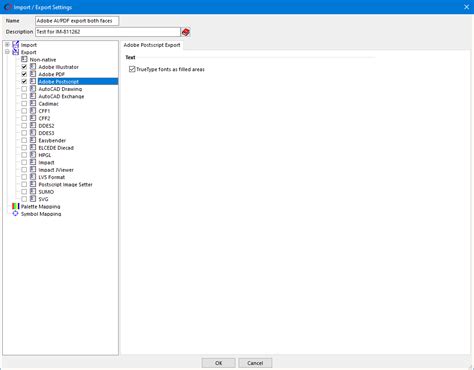The image size is (474, 370).
Task: Click the Postscript Image Setter icon
Action: tap(33, 184)
